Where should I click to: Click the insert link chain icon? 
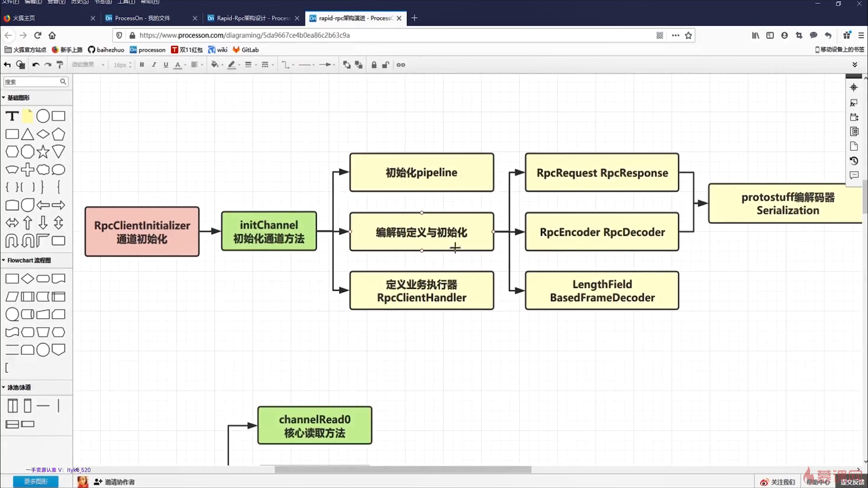(401, 65)
